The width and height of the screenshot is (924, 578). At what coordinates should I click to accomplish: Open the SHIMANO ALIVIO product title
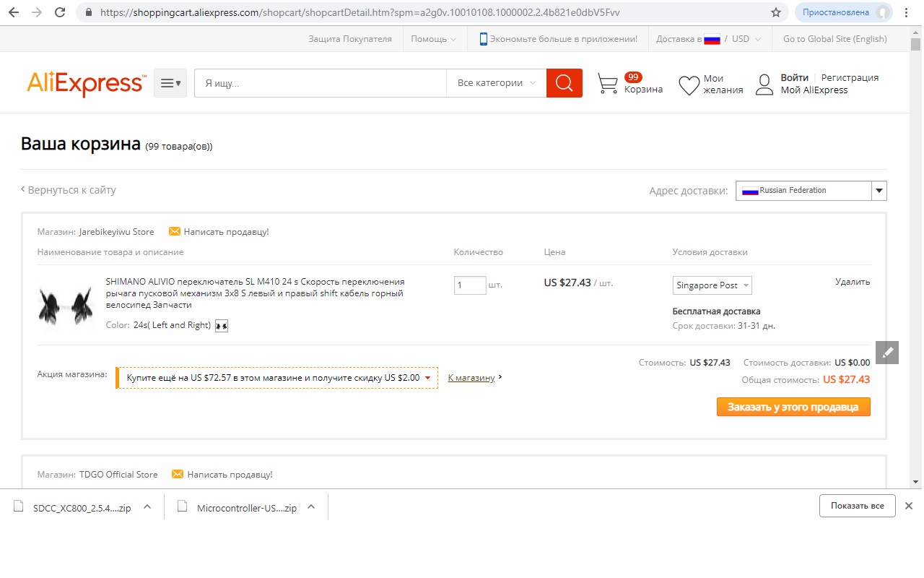(x=255, y=293)
